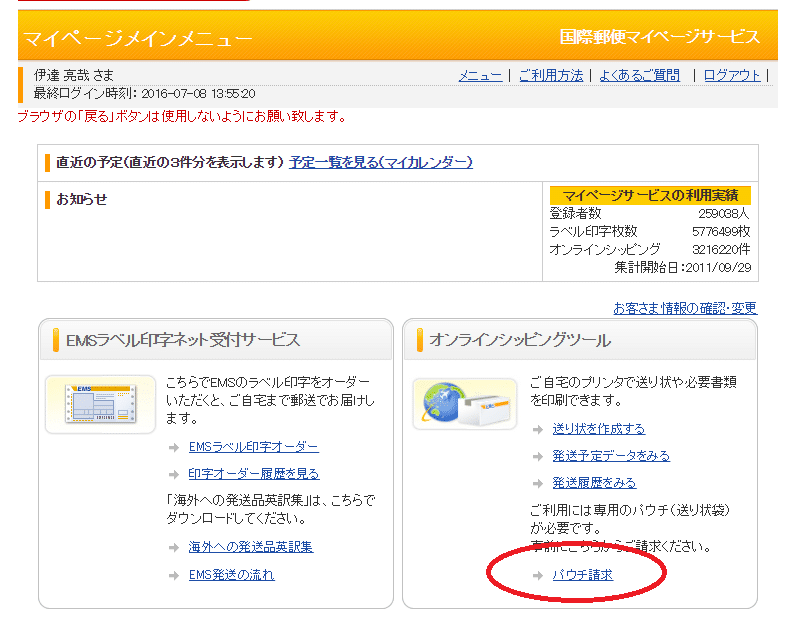Open お客さま情報の確認・変更 link
Screen dimensions: 788x619
pos(685,308)
